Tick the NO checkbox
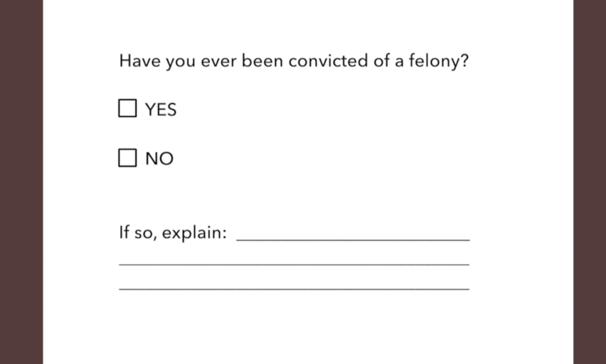606x364 pixels. coord(127,158)
